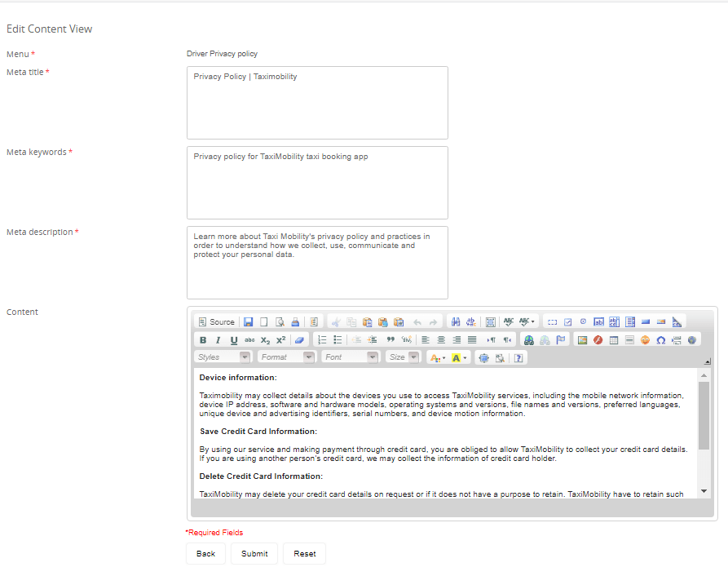Toggle Italic formatting
The width and height of the screenshot is (728, 576).
[x=218, y=340]
